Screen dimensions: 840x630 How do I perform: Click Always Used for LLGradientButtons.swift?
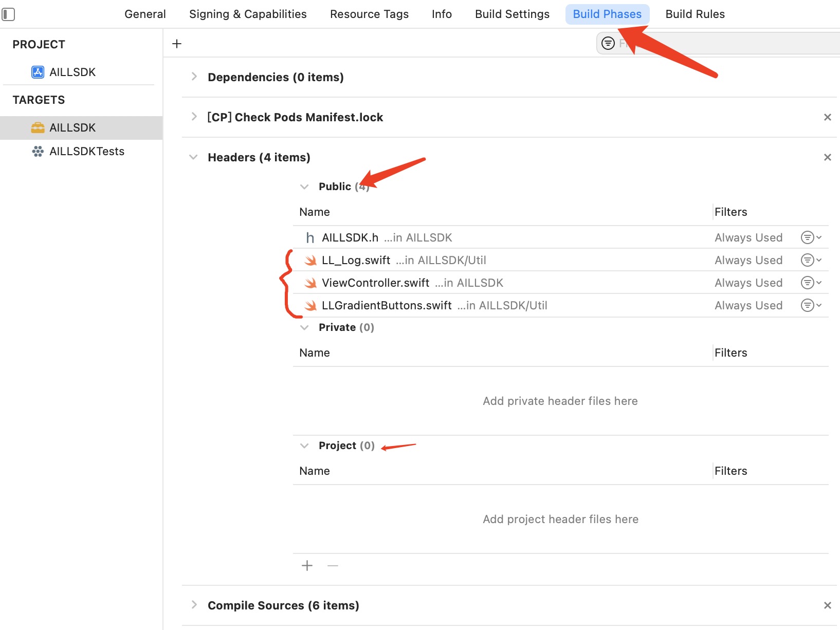pos(748,305)
